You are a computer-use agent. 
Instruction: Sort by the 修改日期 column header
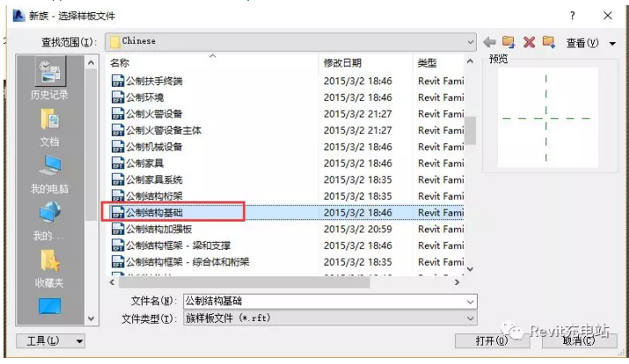(342, 63)
